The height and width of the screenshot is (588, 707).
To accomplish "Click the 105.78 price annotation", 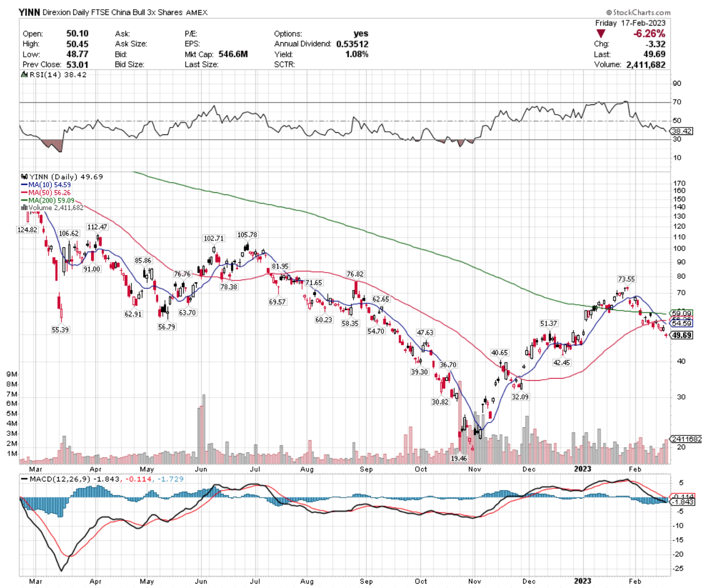I will pyautogui.click(x=247, y=235).
